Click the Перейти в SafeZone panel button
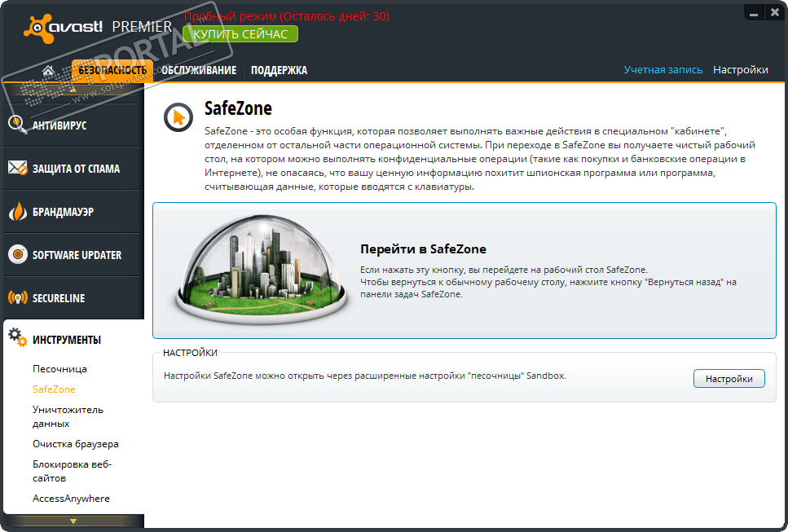 (464, 270)
